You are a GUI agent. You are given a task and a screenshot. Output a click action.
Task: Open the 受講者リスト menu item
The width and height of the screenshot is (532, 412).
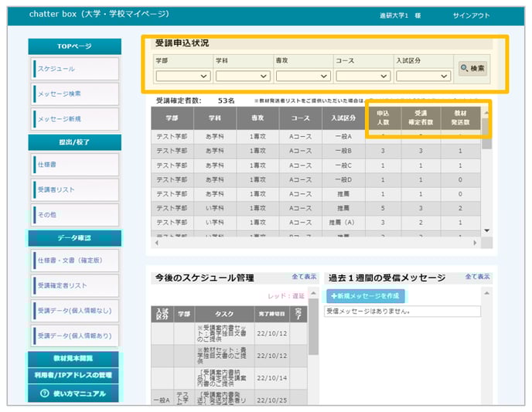[x=75, y=189]
